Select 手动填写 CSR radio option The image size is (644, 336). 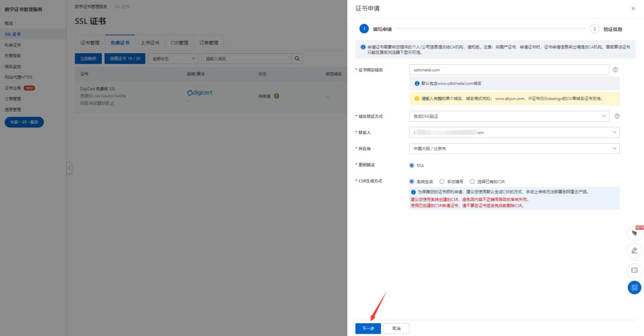coord(442,182)
